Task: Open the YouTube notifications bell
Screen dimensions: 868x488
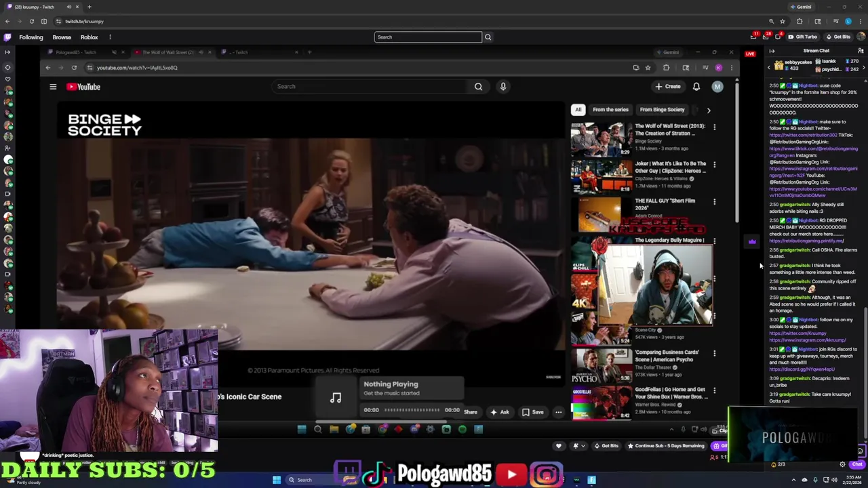Action: pyautogui.click(x=696, y=86)
